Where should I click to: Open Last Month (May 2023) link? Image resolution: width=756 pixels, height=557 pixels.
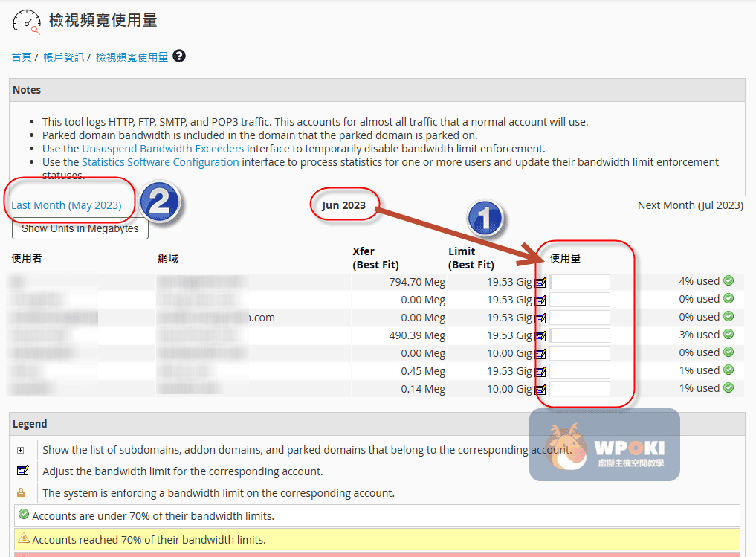click(x=66, y=205)
